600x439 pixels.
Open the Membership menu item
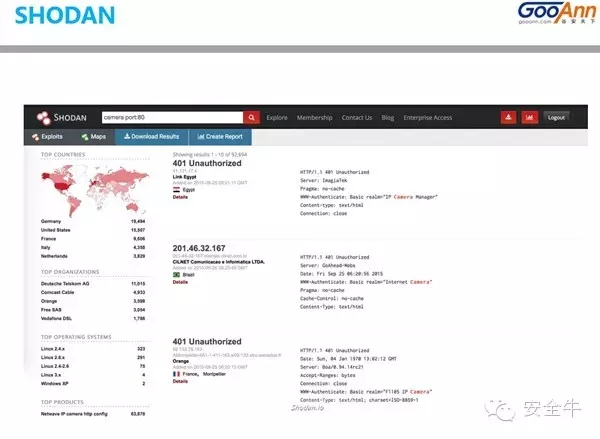315,118
